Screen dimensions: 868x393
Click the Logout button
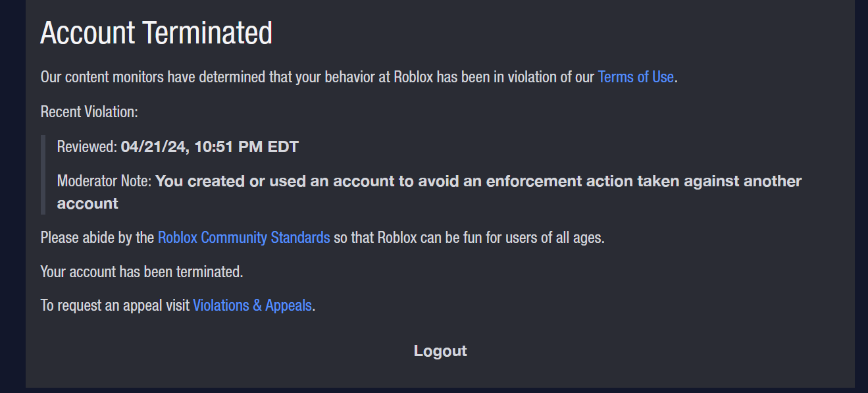click(440, 351)
